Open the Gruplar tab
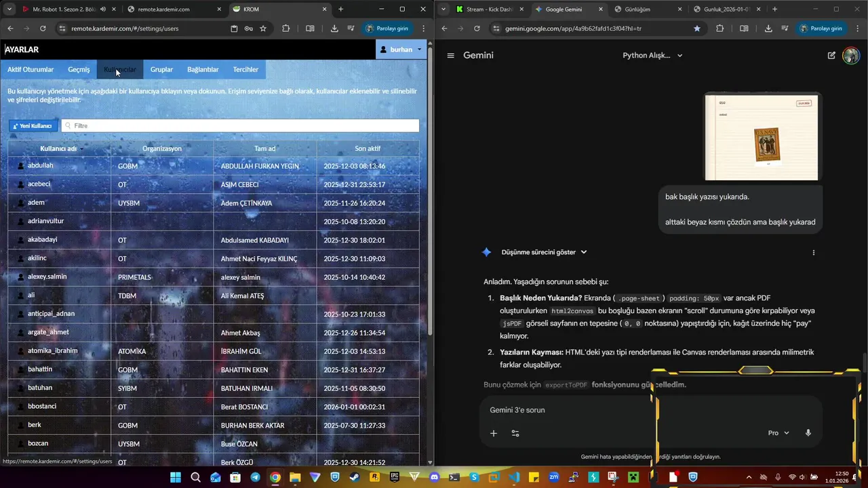Image resolution: width=868 pixels, height=488 pixels. click(x=161, y=69)
